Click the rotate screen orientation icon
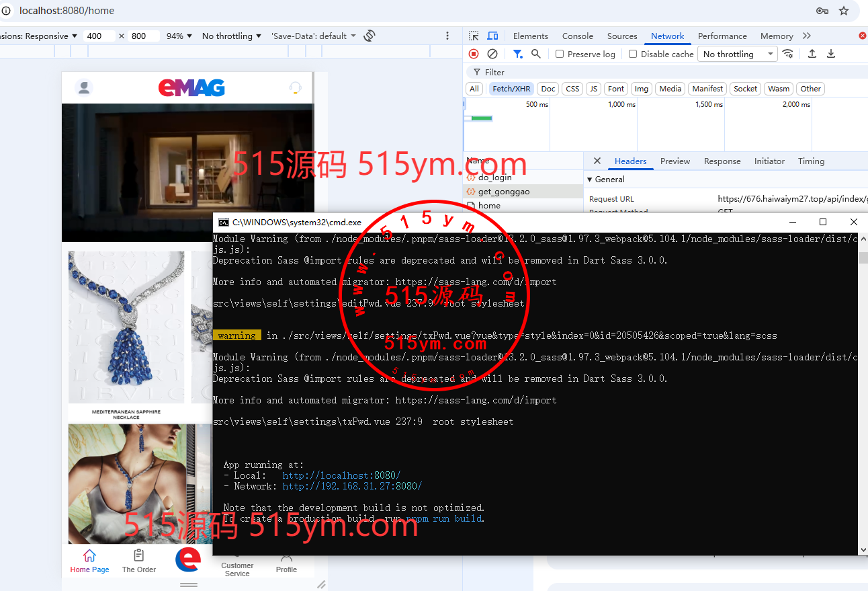The height and width of the screenshot is (591, 868). pos(370,36)
